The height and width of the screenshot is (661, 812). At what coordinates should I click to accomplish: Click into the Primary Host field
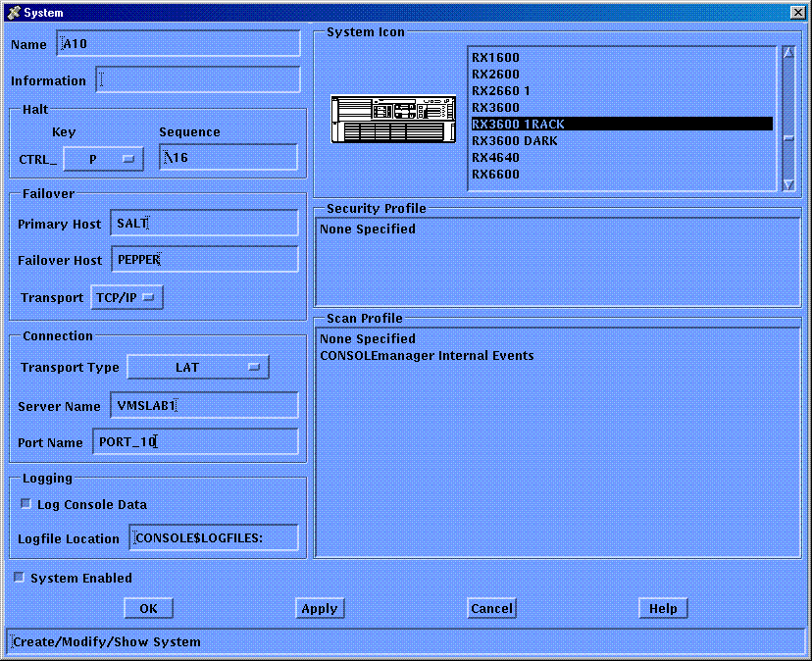pos(204,224)
